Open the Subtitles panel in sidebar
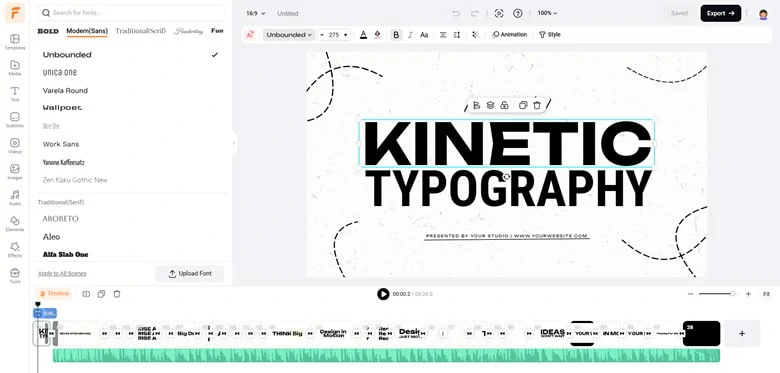The image size is (780, 373). point(15,119)
